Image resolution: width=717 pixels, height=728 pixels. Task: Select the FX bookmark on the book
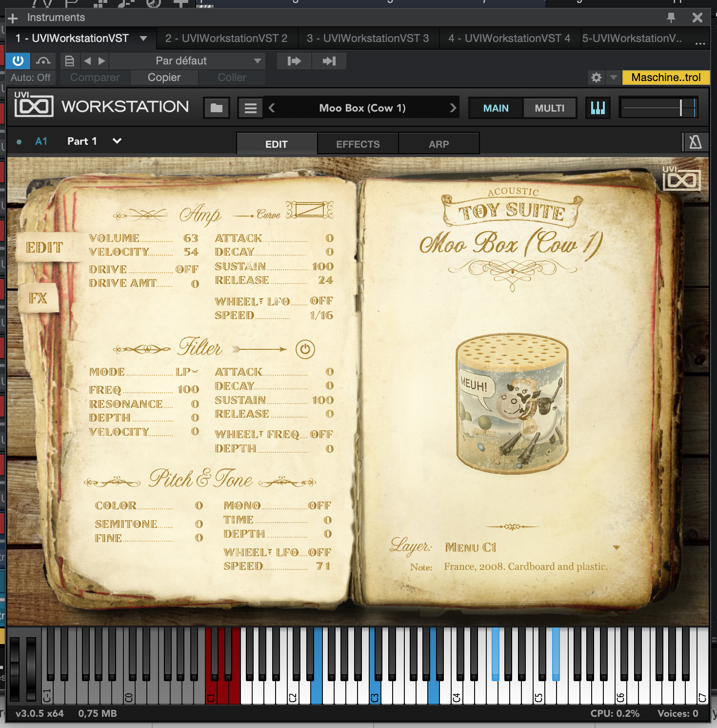point(38,298)
